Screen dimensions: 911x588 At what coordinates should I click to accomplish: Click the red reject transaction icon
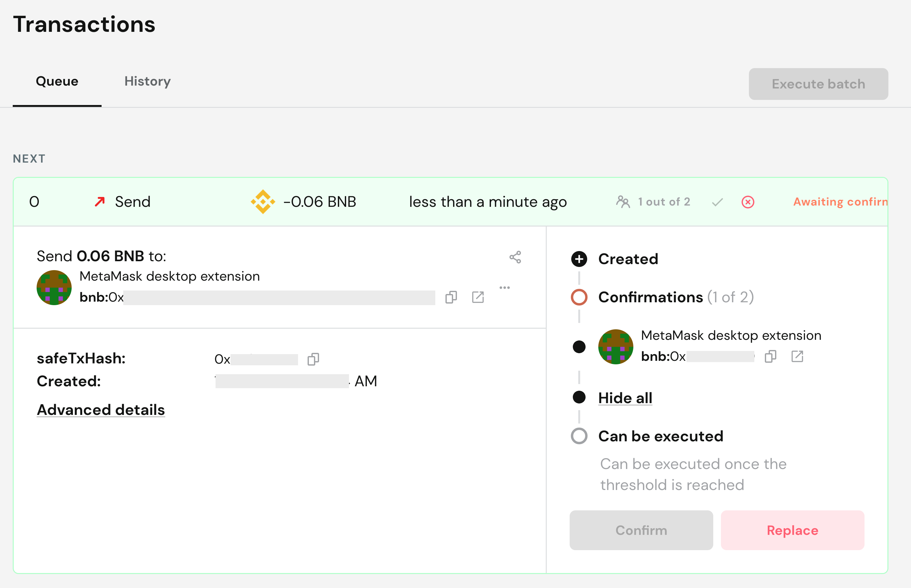click(747, 202)
